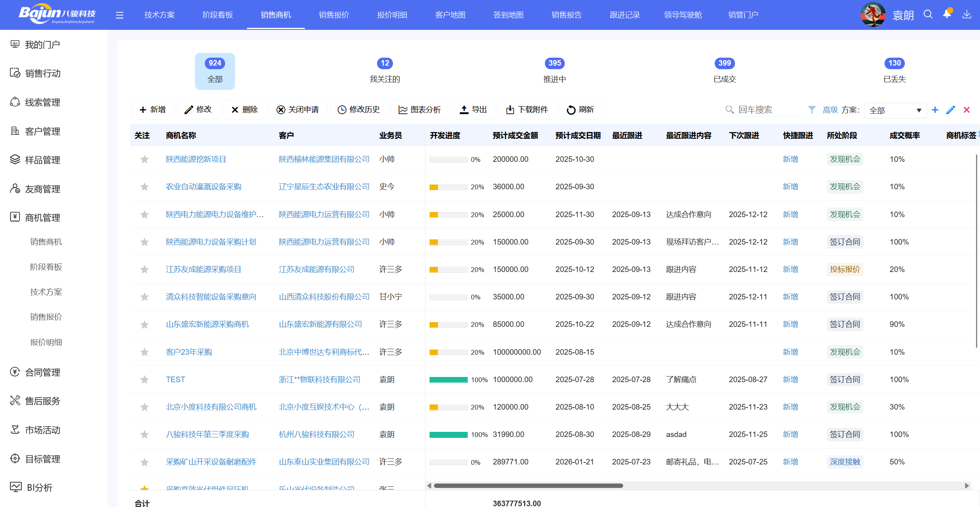Screen dimensions: 980x507
Task: Open the 客户地图 tab
Action: tap(450, 15)
